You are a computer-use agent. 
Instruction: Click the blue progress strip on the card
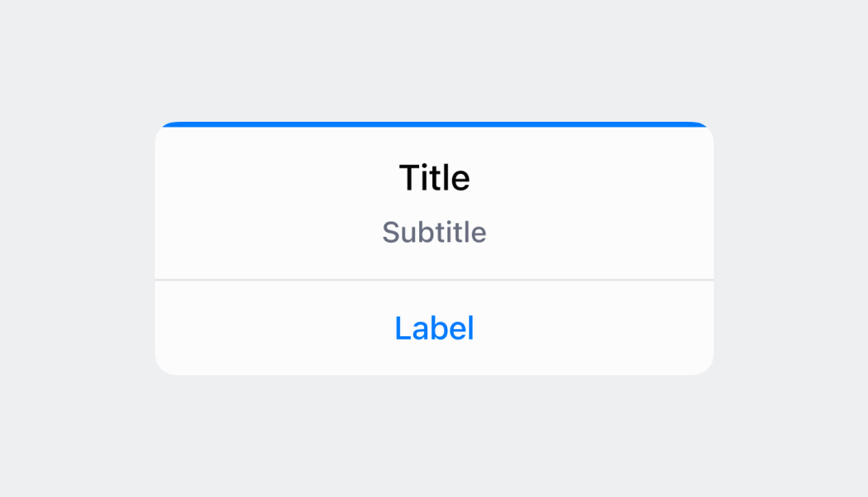pos(434,124)
